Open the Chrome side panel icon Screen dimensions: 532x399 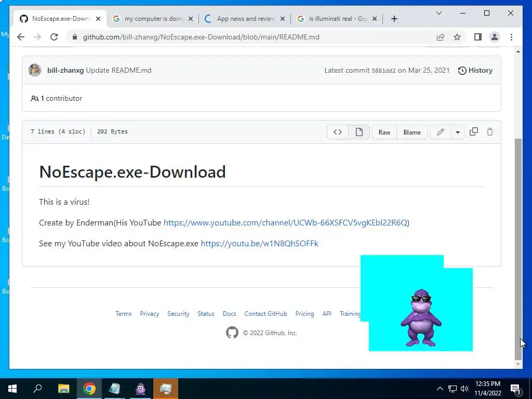coord(478,37)
